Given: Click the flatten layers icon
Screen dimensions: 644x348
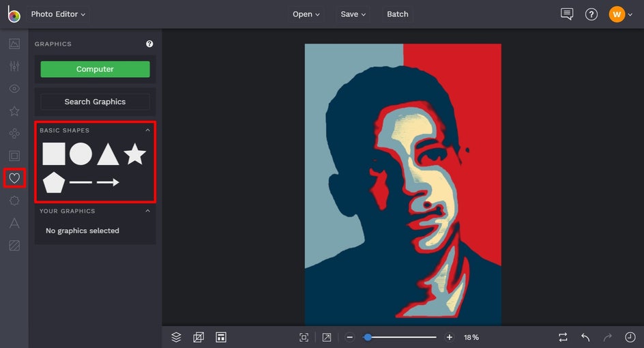Looking at the screenshot, I should [x=199, y=337].
